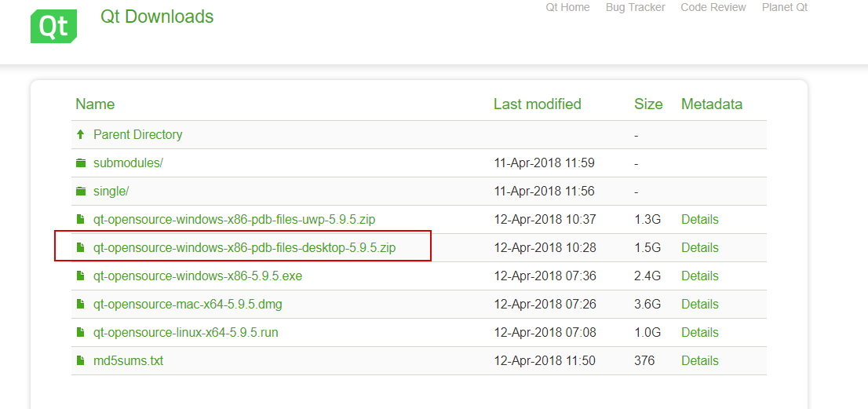Screen dimensions: 868x409
Task: View Details for md5sums.txt
Action: coord(700,361)
